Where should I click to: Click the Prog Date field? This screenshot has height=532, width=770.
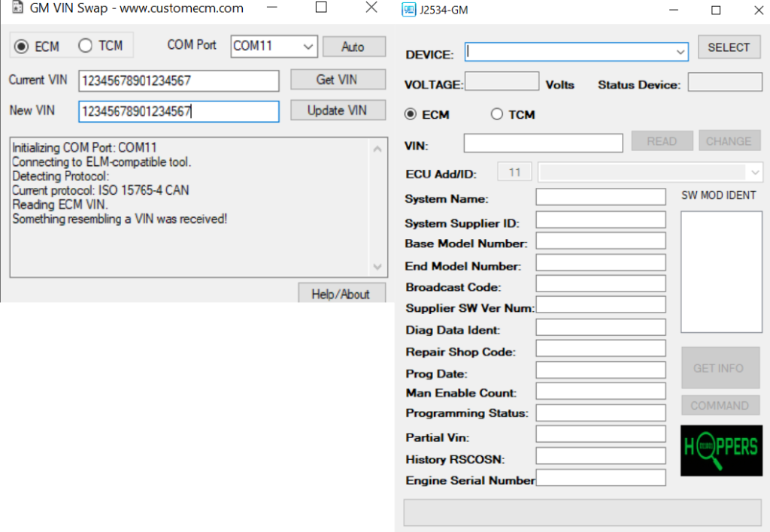pyautogui.click(x=601, y=370)
